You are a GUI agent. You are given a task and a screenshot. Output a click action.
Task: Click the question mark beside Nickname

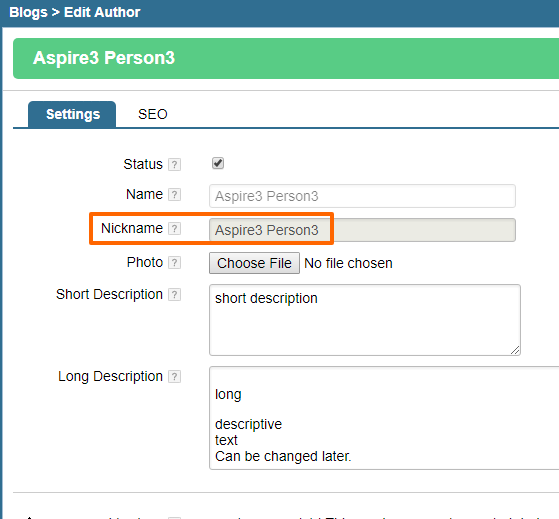[x=174, y=228]
